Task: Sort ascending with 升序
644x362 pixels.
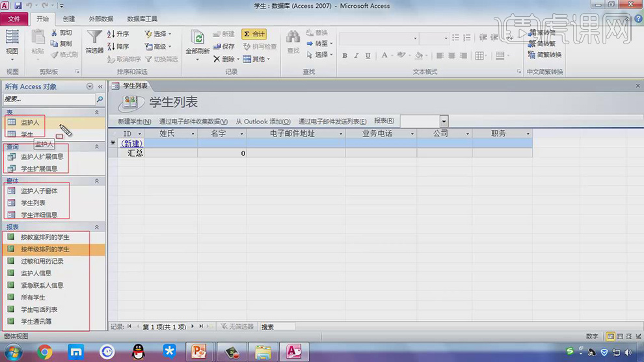Action: pyautogui.click(x=118, y=34)
